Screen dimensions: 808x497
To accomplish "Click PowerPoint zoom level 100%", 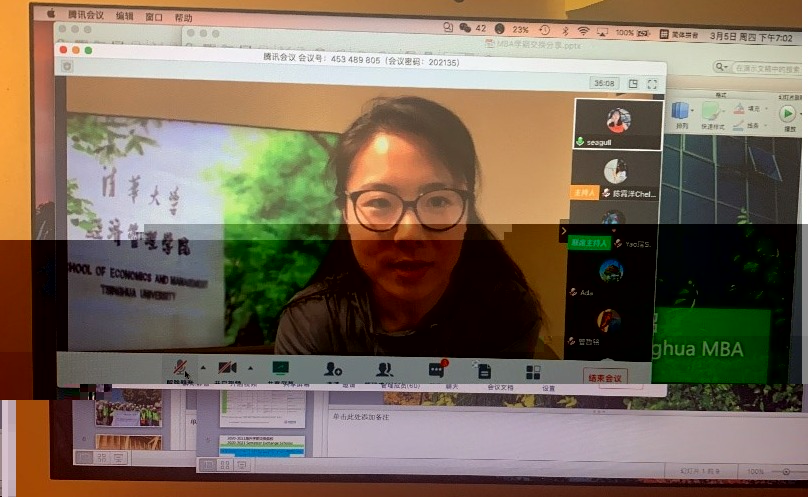I will pyautogui.click(x=755, y=471).
